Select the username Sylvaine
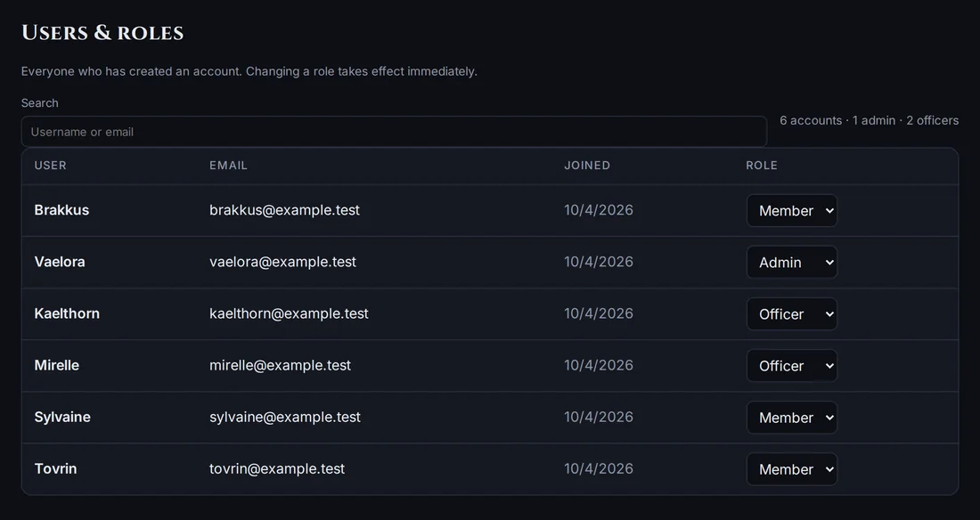The height and width of the screenshot is (520, 980). click(x=62, y=417)
